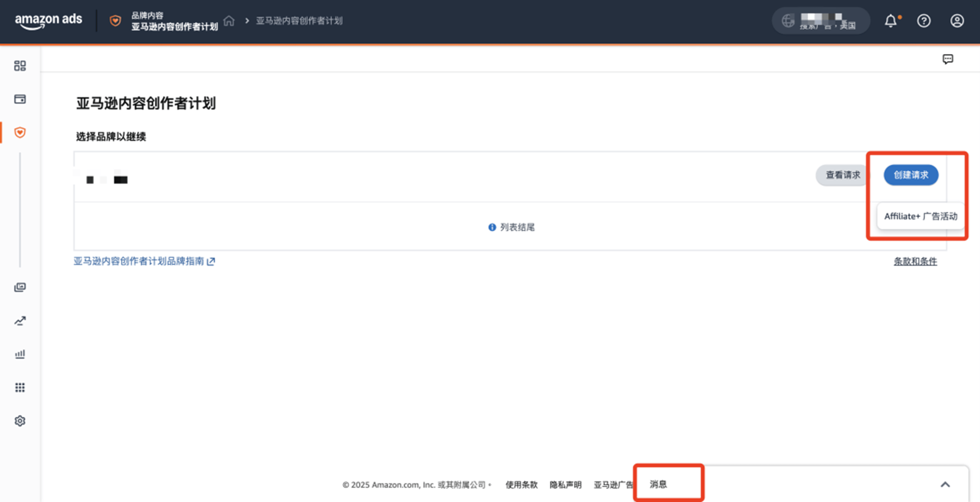Open the feedback chat bubble icon

pos(948,59)
